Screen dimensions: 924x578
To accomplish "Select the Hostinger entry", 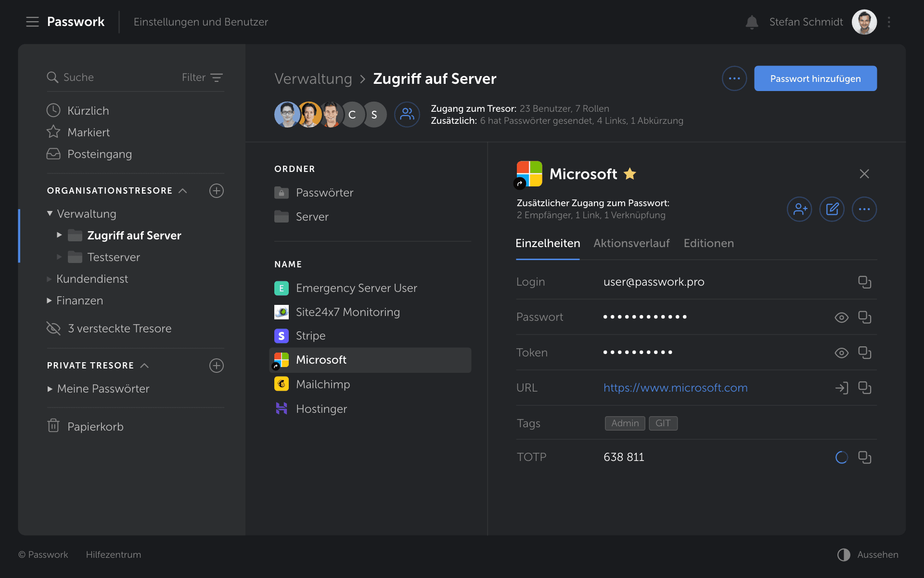I will (x=370, y=409).
